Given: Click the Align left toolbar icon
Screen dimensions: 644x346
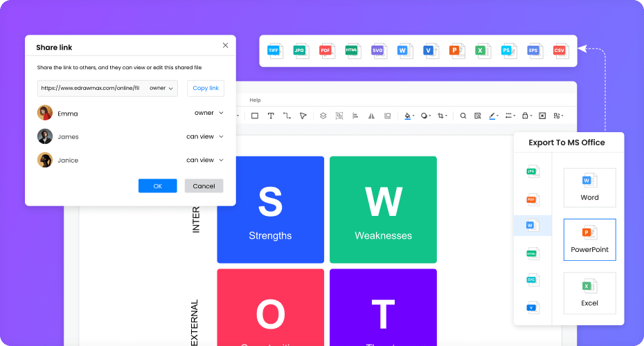Looking at the screenshot, I should (355, 116).
